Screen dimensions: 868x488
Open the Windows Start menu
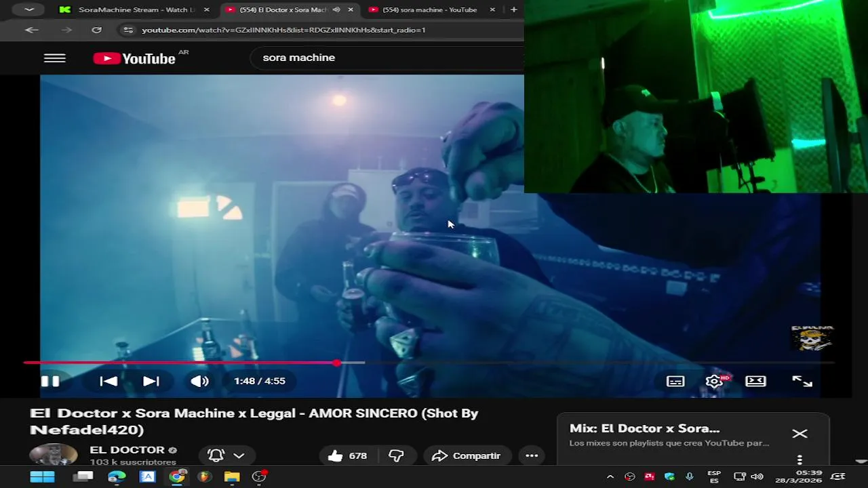[42, 476]
